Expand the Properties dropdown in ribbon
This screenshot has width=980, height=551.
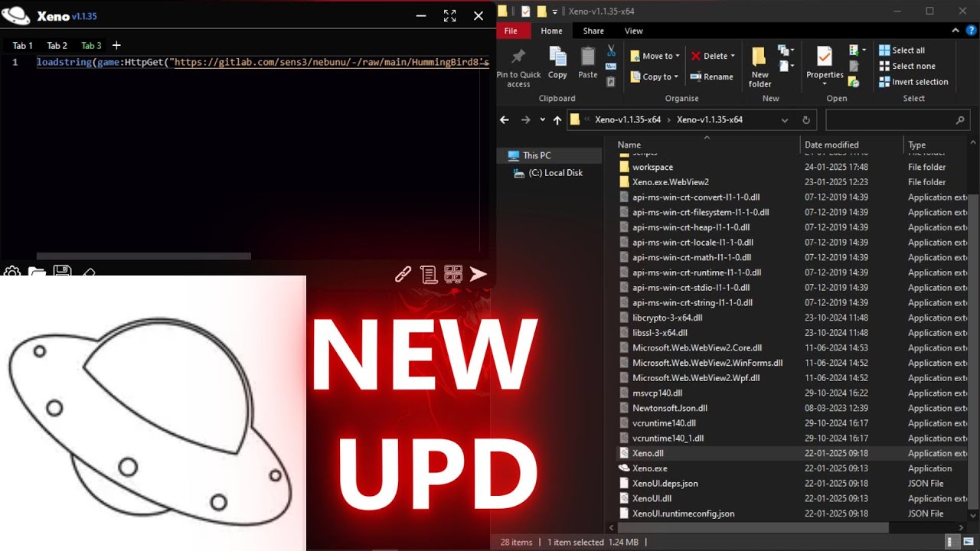pos(825,84)
